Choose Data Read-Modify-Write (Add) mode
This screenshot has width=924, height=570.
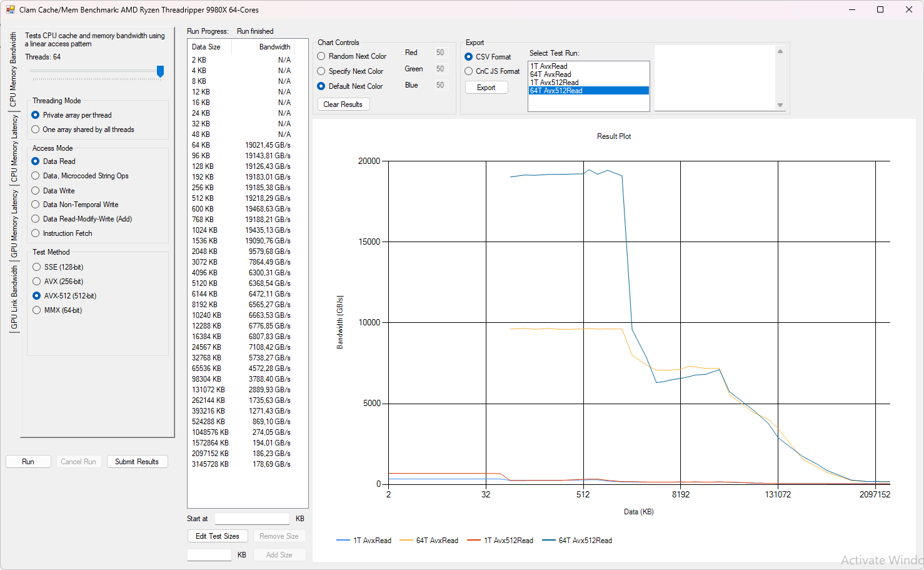coord(82,219)
